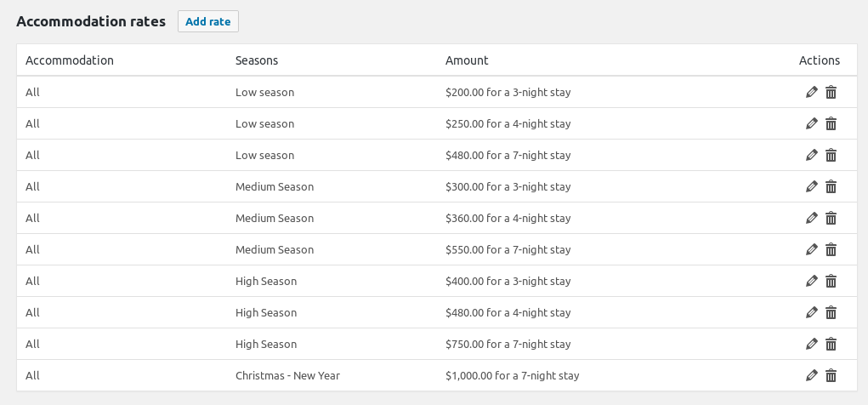
Task: Edit the $250.00 Low season 4-night rate
Action: pos(811,123)
